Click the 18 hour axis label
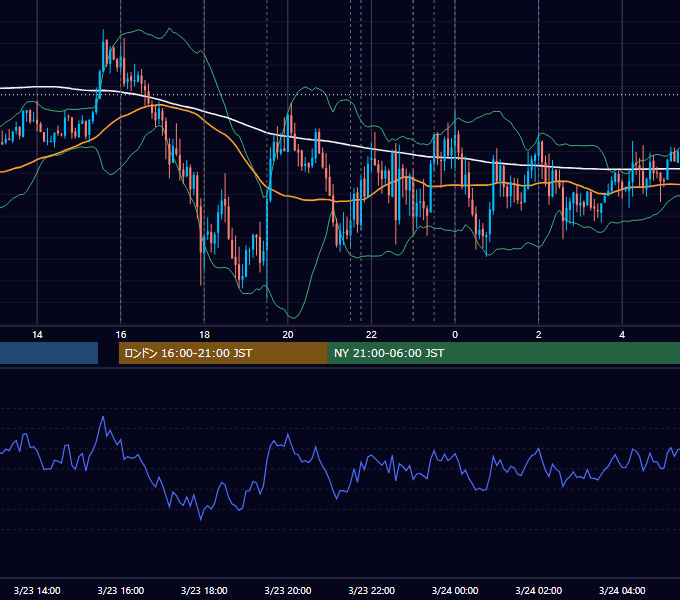The width and height of the screenshot is (680, 600). pyautogui.click(x=204, y=335)
